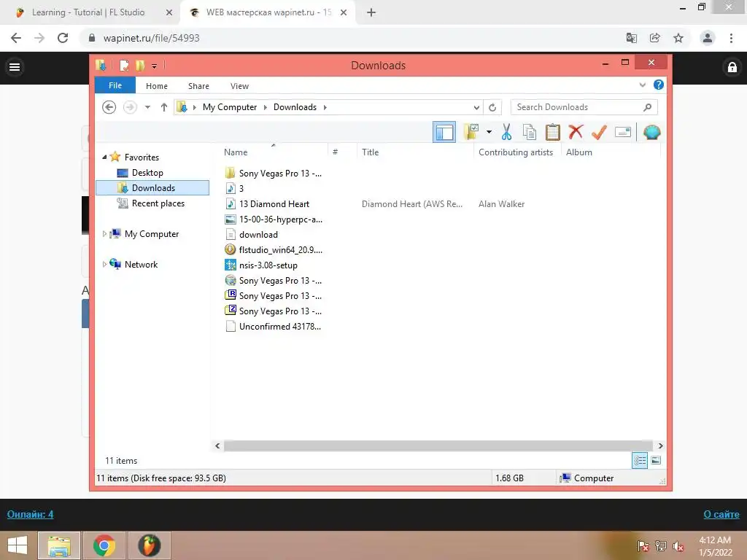Go forward in Explorer navigation
Viewport: 747px width, 560px height.
point(130,107)
